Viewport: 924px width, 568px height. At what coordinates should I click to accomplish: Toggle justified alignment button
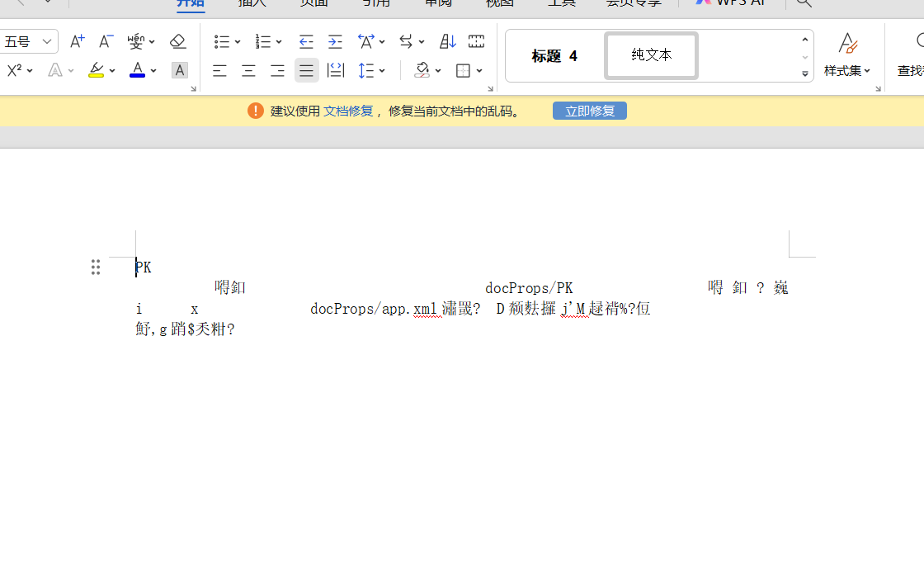click(306, 71)
